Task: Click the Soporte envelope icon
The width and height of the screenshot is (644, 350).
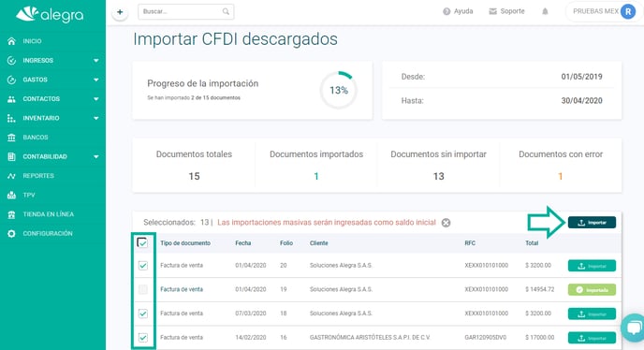Action: (493, 11)
